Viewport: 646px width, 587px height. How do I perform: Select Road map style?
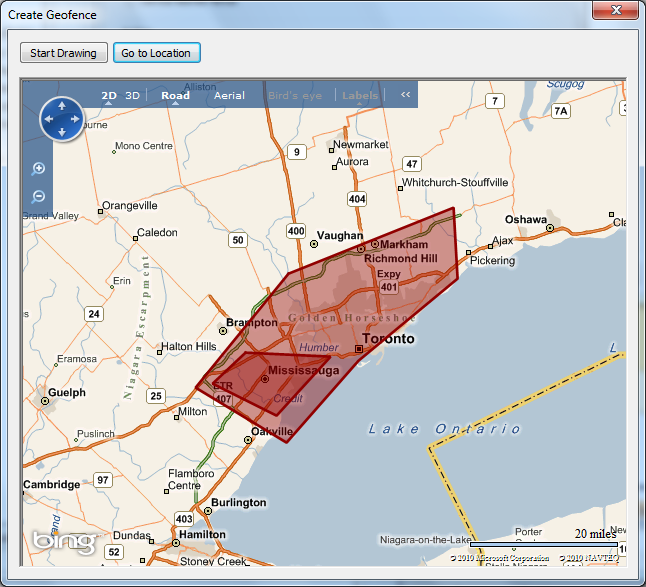point(176,96)
